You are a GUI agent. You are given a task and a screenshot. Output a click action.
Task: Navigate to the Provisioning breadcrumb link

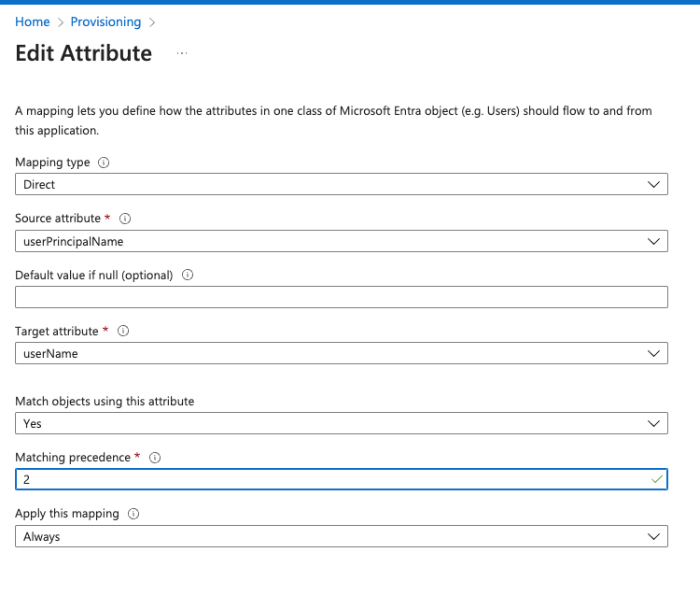(x=105, y=21)
